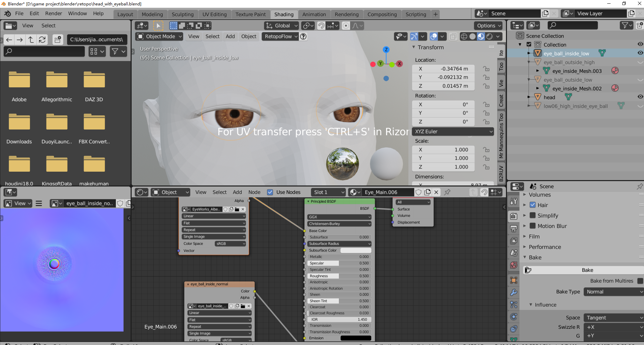Open the Slot 1 material dropdown
Viewport: 644px width, 345px height.
(328, 192)
